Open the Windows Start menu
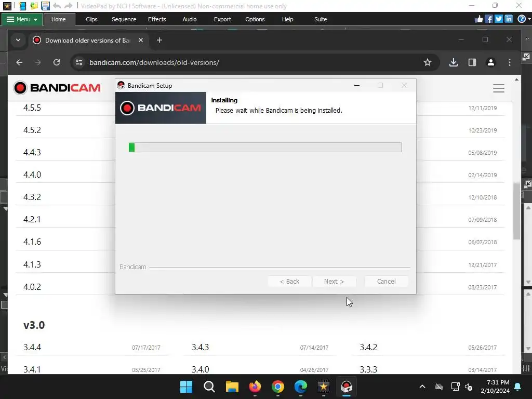The width and height of the screenshot is (532, 399). tap(186, 387)
